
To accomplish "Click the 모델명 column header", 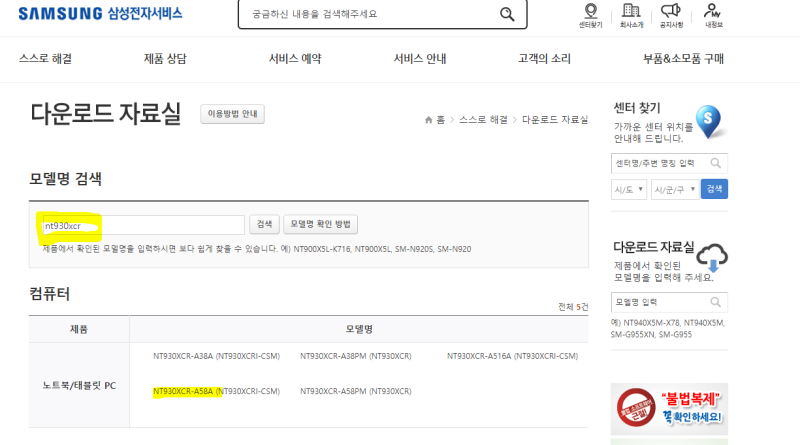I will 359,329.
